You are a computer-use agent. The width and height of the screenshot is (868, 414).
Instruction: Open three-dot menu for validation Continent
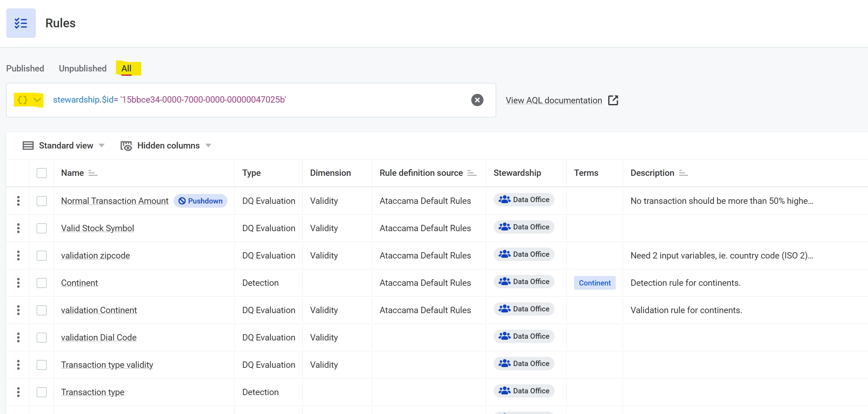click(18, 310)
